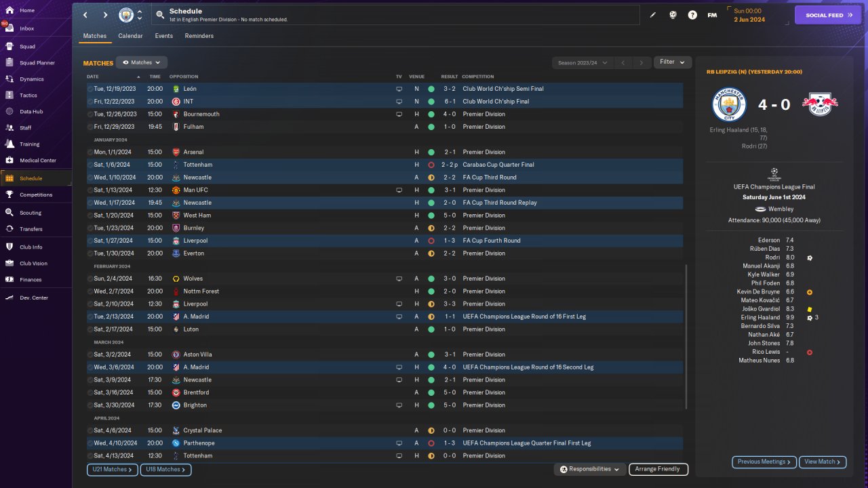Click the globe world icon
The width and height of the screenshot is (868, 488).
click(x=673, y=15)
